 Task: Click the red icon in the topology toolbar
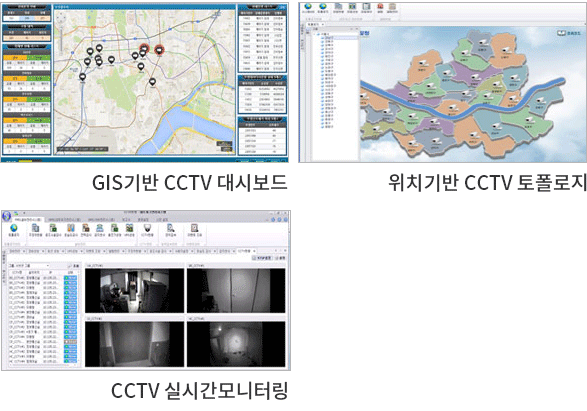[380, 6]
